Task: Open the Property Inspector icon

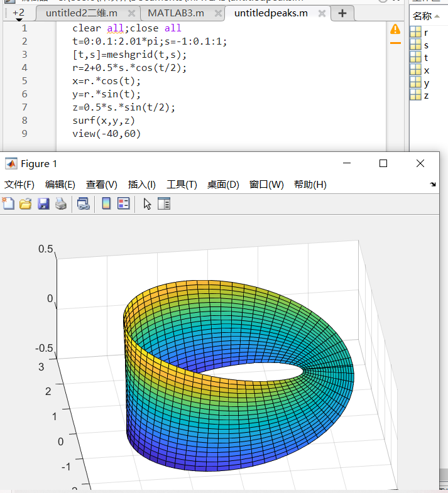Action: pyautogui.click(x=164, y=203)
